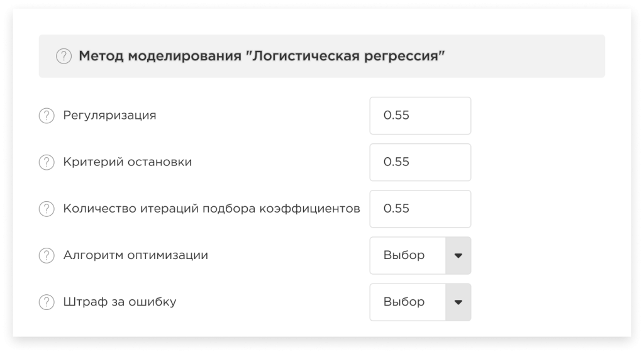Focus the Регуляризация value field
This screenshot has width=644, height=354.
[420, 116]
